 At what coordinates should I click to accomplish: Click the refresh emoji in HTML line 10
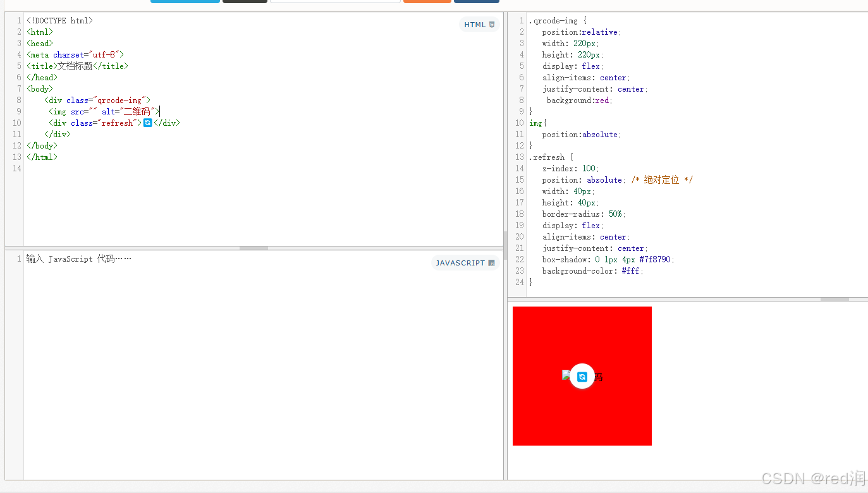coord(148,123)
